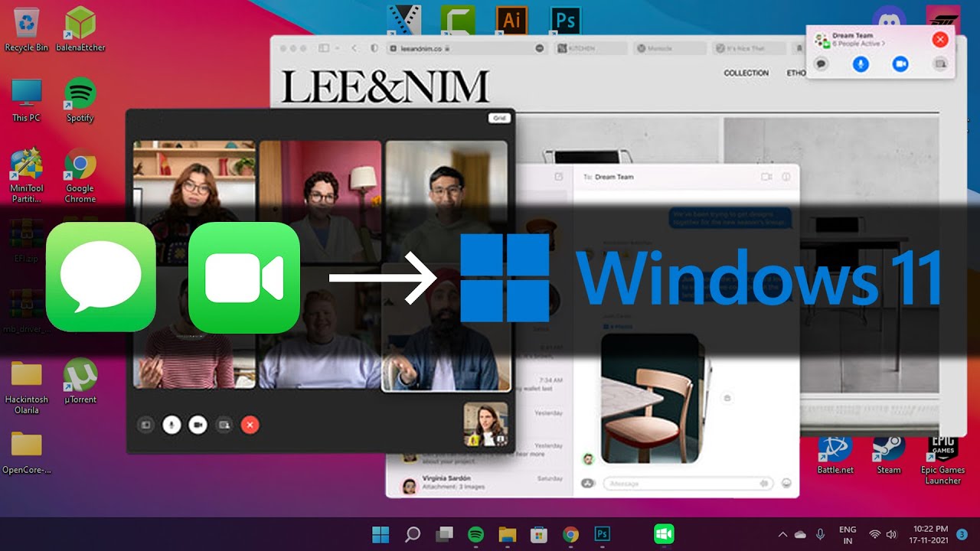Toggle video in the Dream Team call panel
The height and width of the screenshot is (551, 980).
[x=900, y=64]
